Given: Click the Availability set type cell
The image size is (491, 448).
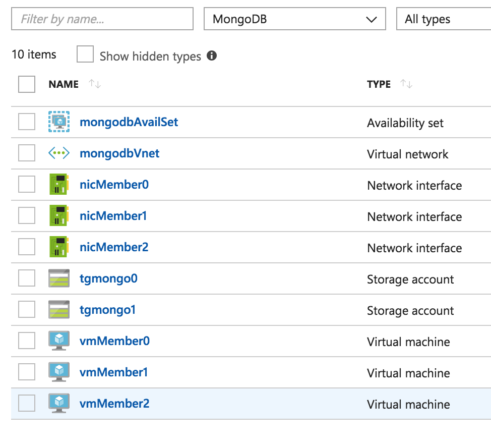Looking at the screenshot, I should [x=405, y=123].
